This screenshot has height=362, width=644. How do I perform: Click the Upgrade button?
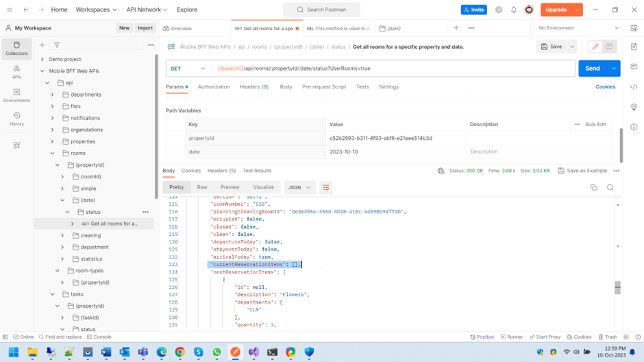click(x=556, y=10)
